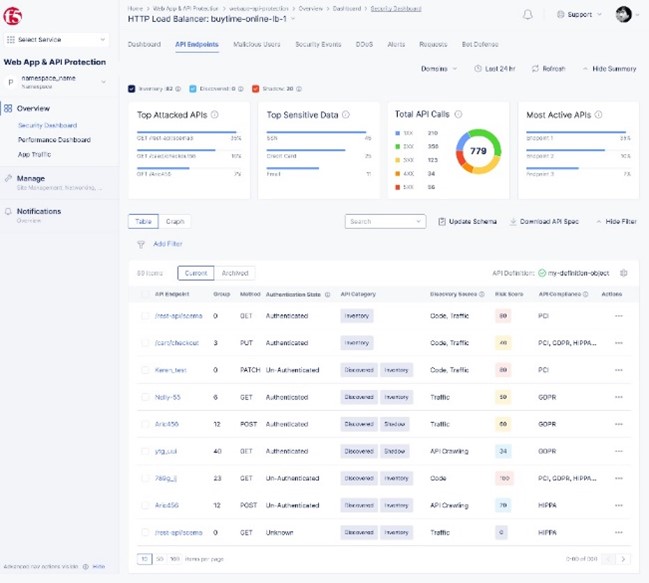This screenshot has width=649, height=583.
Task: Go to next page of results
Action: click(623, 559)
